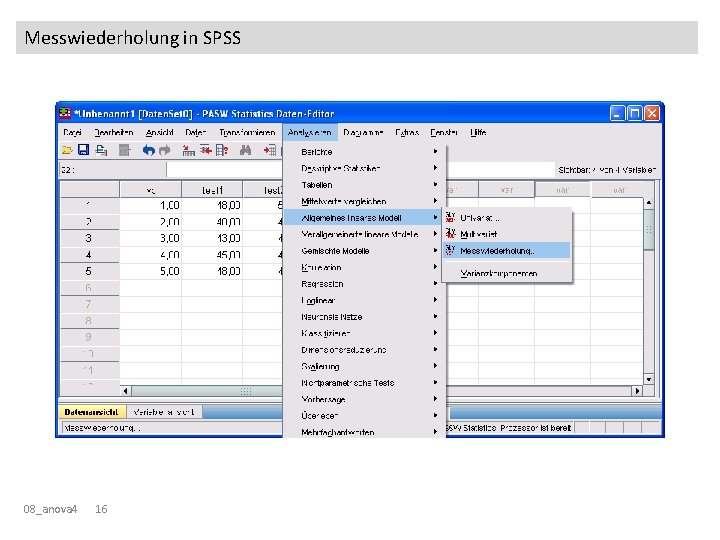The width and height of the screenshot is (720, 540).
Task: Click the grey redo arrow icon
Action: pyautogui.click(x=164, y=150)
